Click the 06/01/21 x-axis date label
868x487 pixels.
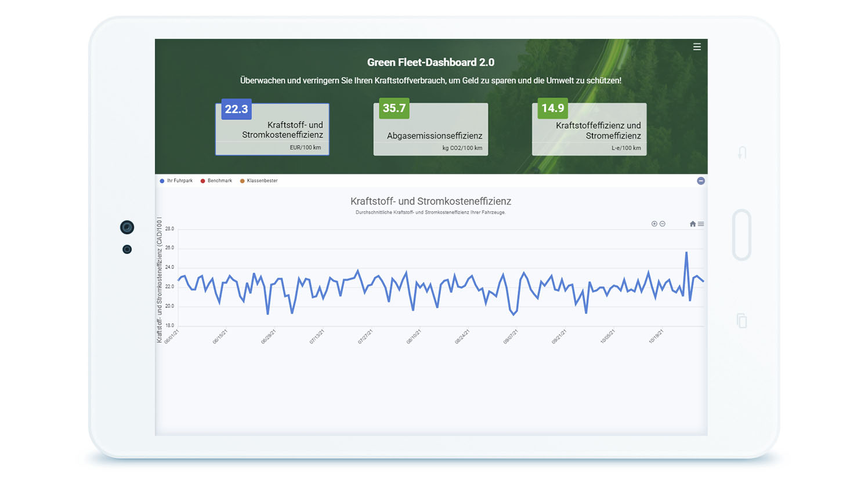(171, 337)
